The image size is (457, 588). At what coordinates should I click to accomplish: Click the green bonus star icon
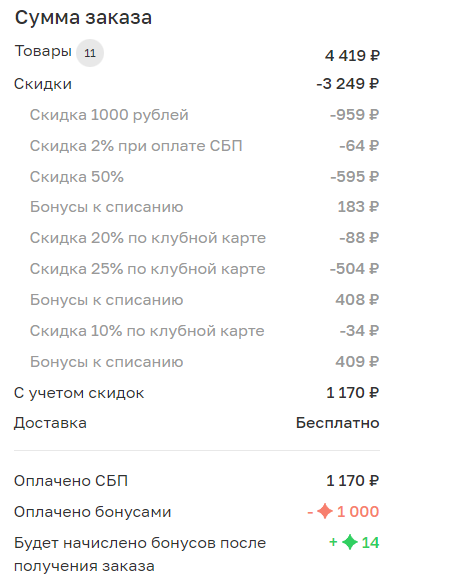349,542
